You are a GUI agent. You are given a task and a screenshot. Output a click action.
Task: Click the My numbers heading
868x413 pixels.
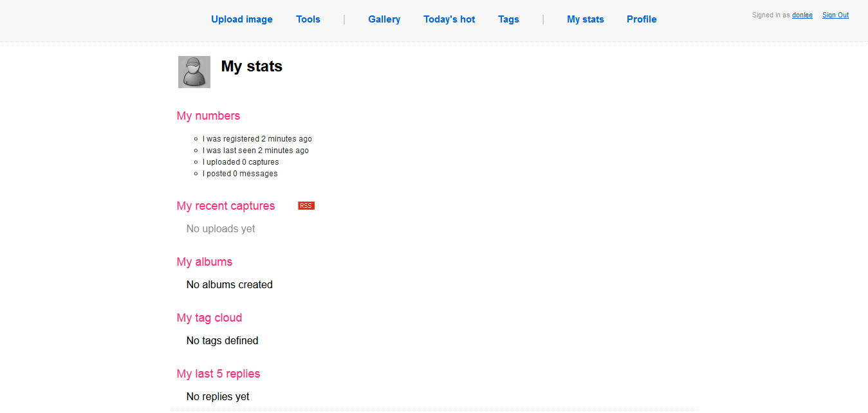[208, 116]
